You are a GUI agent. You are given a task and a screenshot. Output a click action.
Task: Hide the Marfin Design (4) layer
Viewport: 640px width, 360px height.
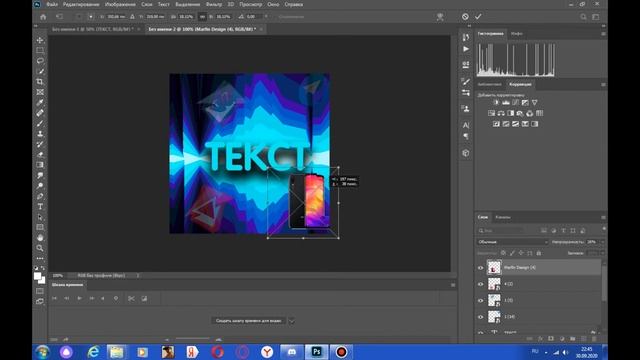[x=480, y=268]
